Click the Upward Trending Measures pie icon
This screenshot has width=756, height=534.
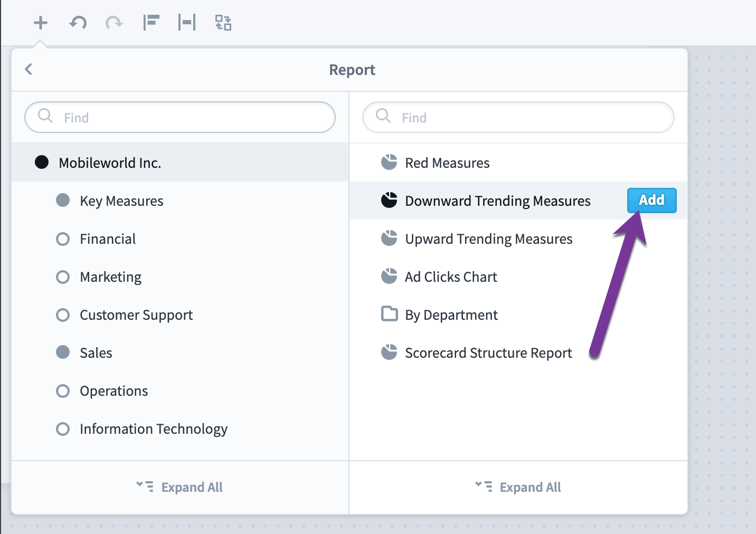coord(389,238)
